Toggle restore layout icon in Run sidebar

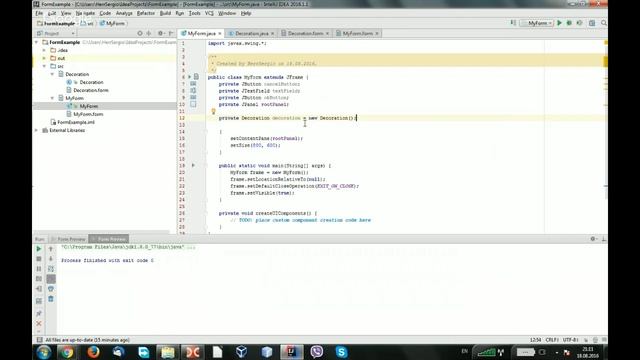39,301
